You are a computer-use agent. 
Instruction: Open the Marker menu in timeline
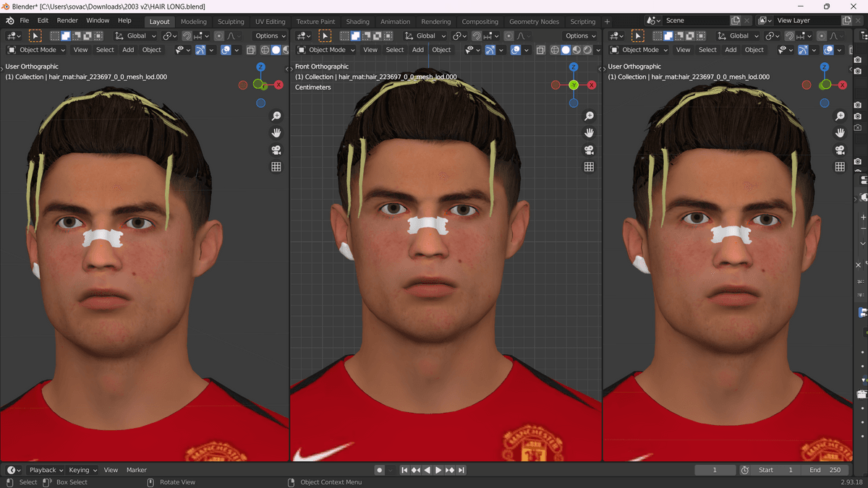tap(137, 470)
